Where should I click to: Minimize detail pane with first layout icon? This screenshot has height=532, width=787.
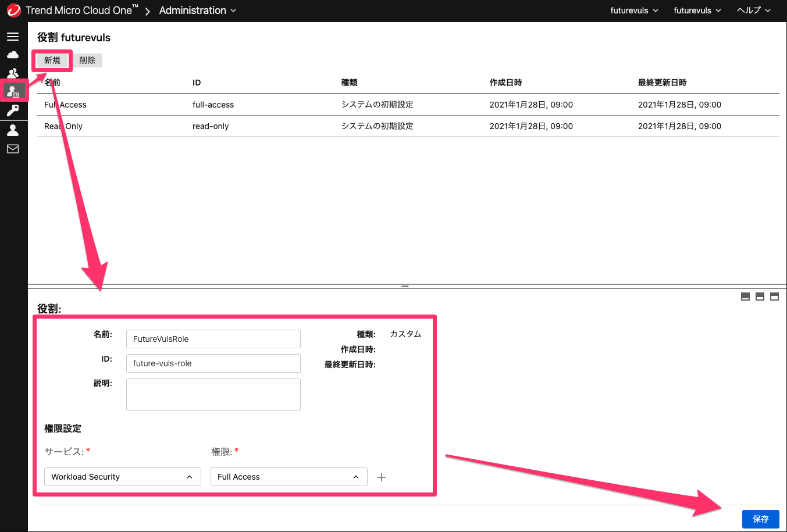(x=745, y=297)
